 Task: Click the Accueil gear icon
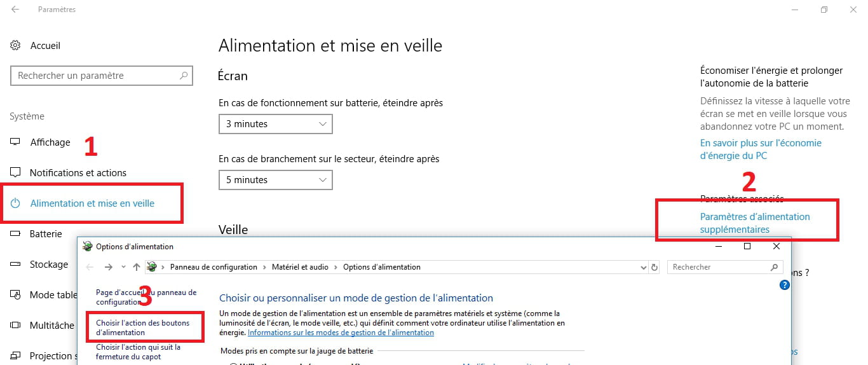[15, 46]
